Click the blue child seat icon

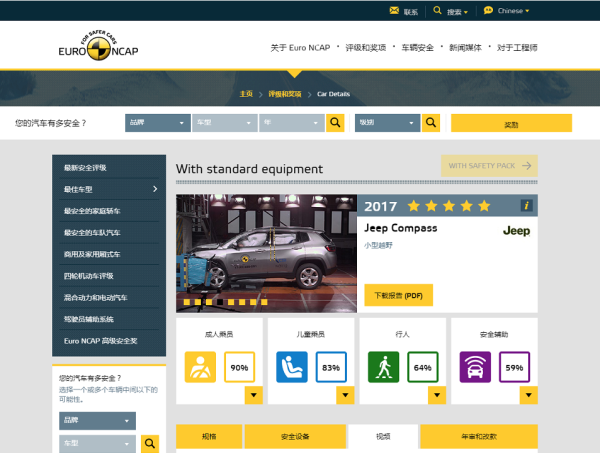[292, 367]
